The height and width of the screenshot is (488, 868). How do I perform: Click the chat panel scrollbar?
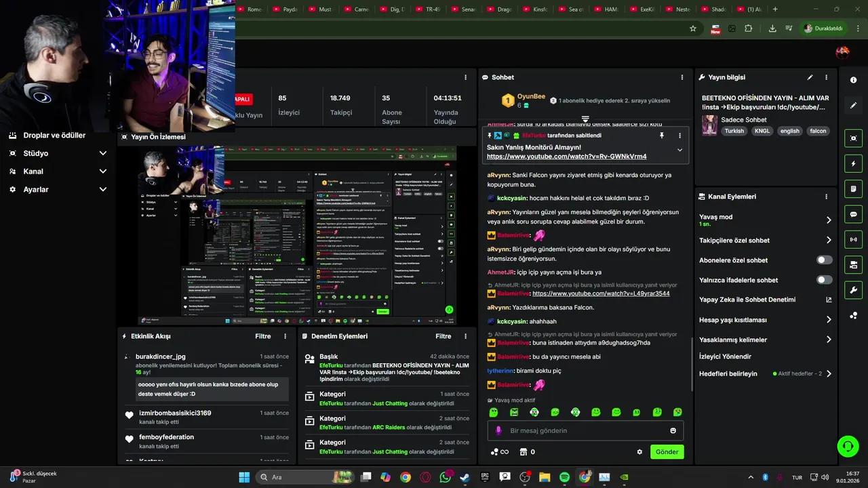coord(691,365)
